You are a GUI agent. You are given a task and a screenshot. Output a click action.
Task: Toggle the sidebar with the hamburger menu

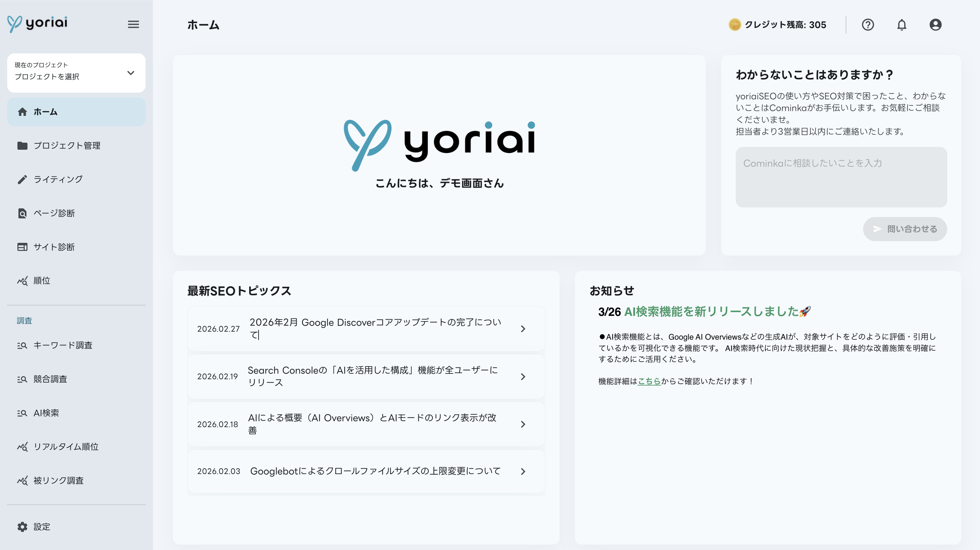[133, 24]
